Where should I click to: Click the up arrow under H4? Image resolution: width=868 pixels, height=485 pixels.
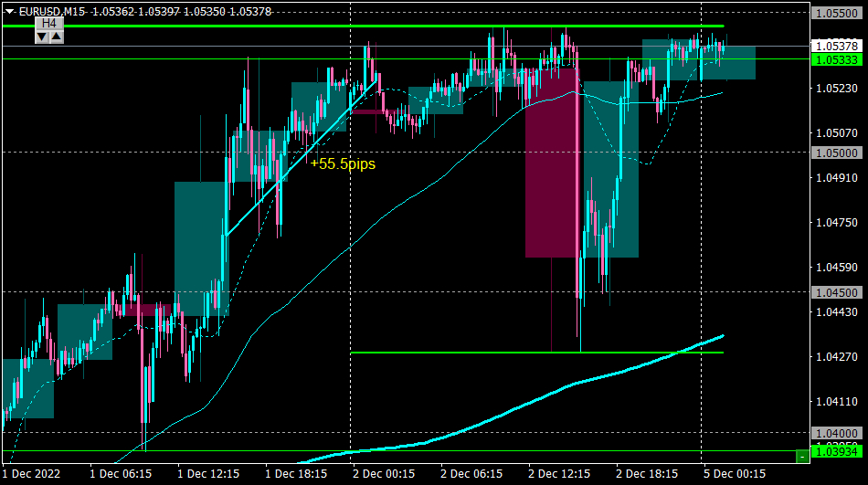pyautogui.click(x=57, y=37)
